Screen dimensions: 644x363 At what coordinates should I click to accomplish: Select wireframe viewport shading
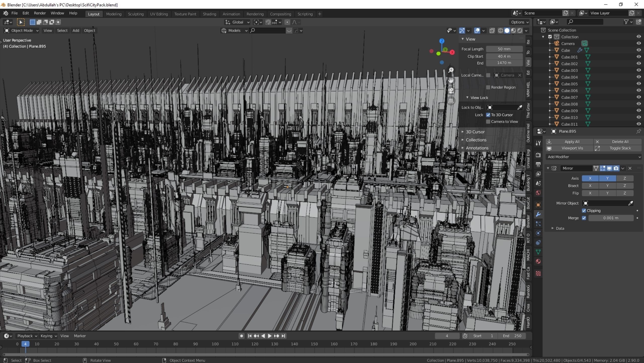501,30
